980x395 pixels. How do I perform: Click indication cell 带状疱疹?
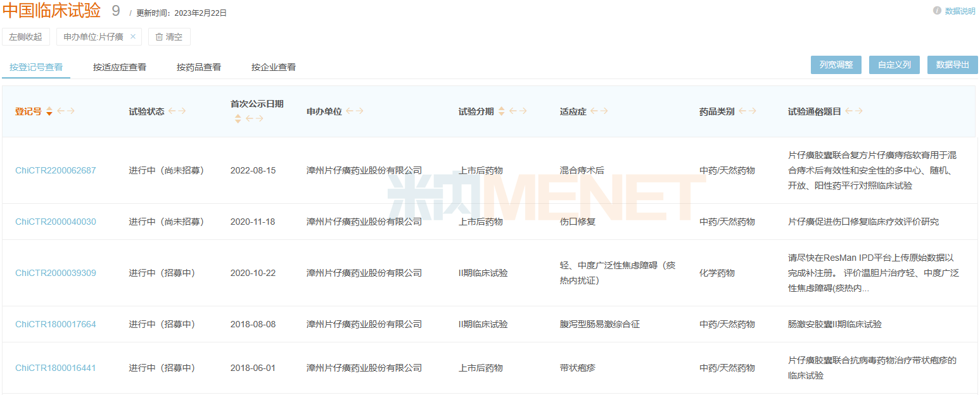pos(578,368)
